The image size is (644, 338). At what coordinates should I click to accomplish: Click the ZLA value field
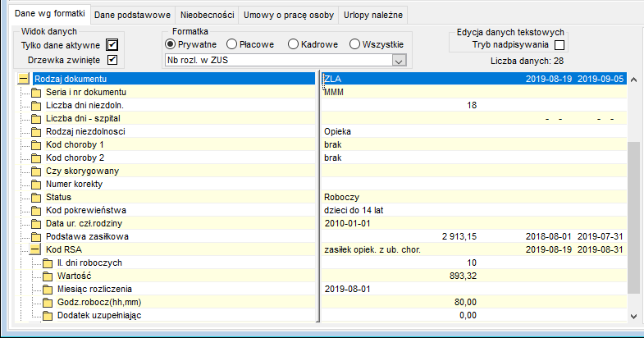tap(333, 79)
